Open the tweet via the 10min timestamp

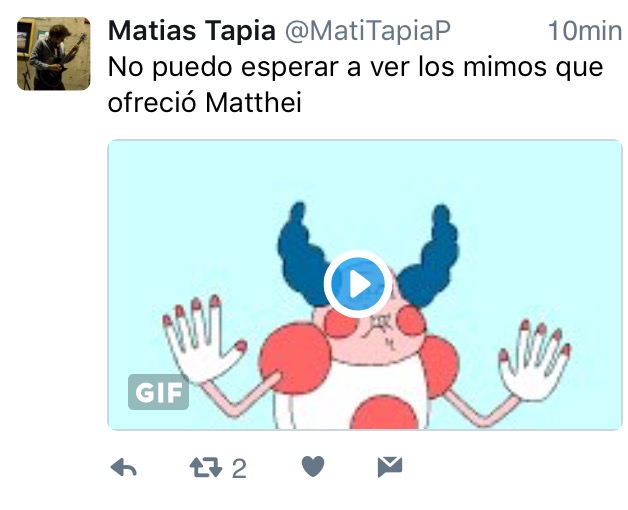click(x=584, y=31)
